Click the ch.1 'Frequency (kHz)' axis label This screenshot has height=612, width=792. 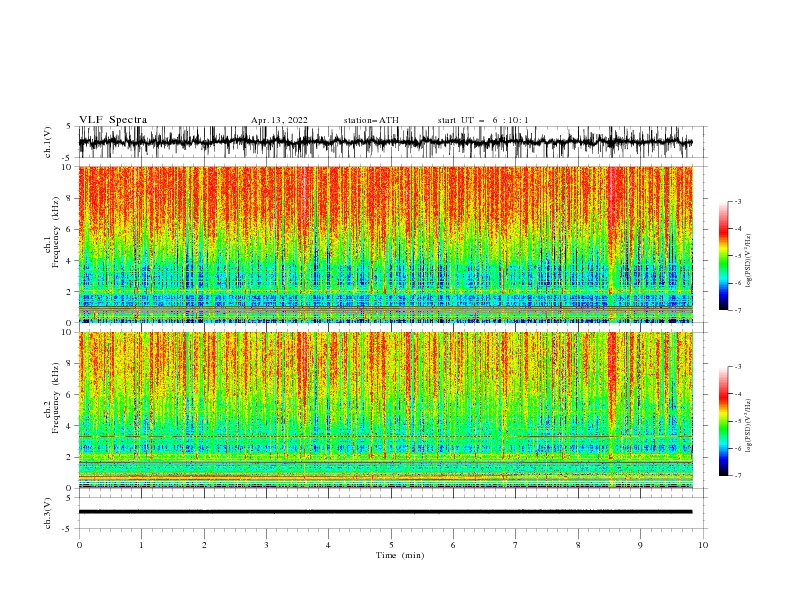tap(56, 233)
